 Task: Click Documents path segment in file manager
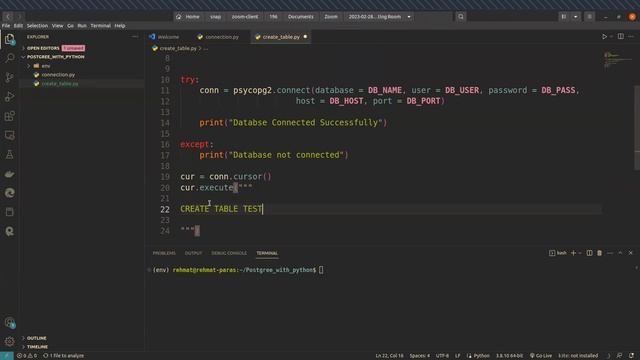[300, 17]
